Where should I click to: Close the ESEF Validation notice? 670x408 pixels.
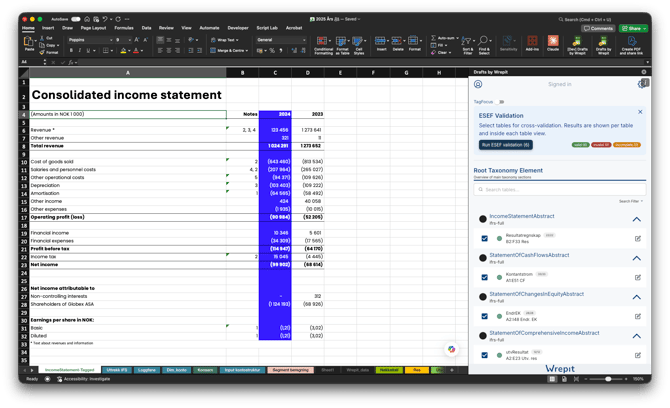(x=640, y=112)
